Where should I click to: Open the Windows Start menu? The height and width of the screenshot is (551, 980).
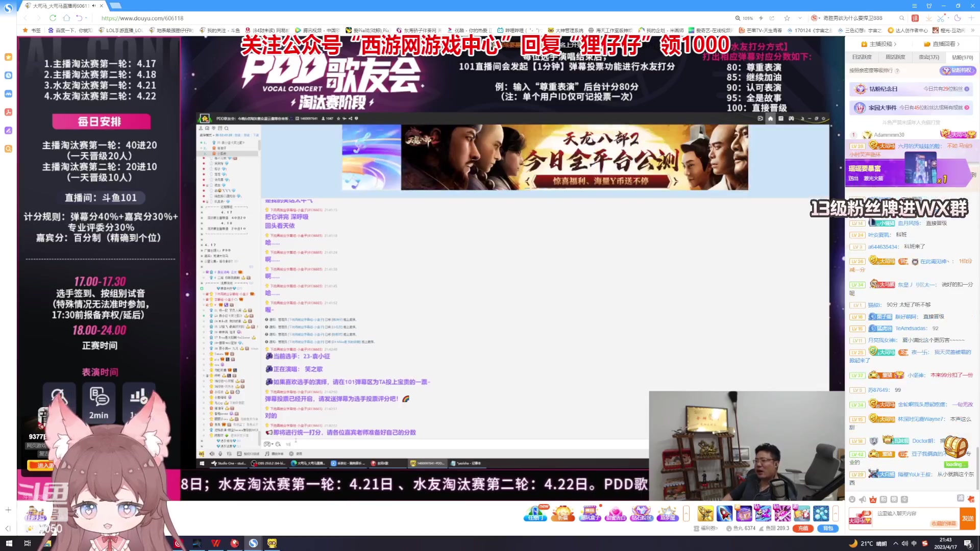(9, 543)
